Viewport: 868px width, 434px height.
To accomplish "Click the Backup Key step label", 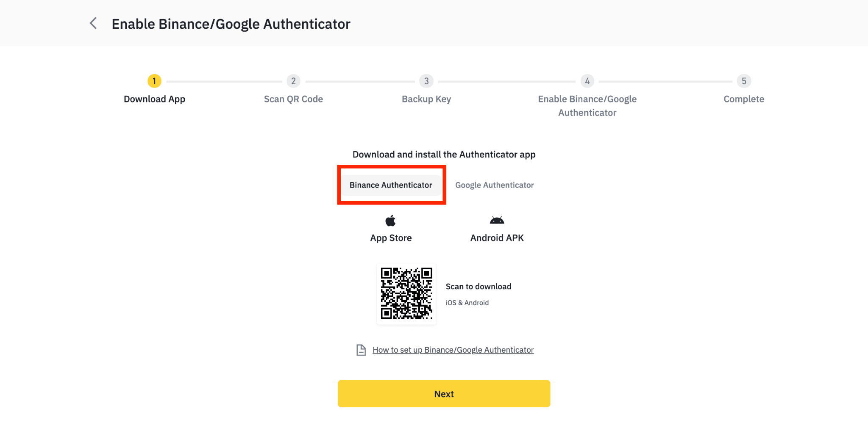I will pos(426,99).
